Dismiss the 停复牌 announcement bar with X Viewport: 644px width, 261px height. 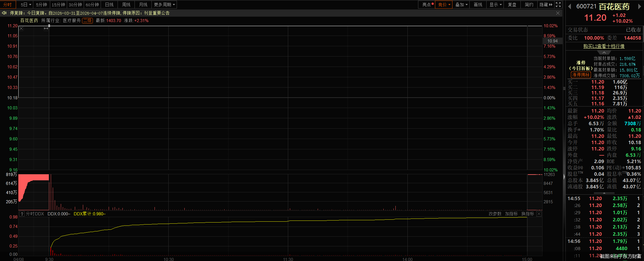(558, 13)
